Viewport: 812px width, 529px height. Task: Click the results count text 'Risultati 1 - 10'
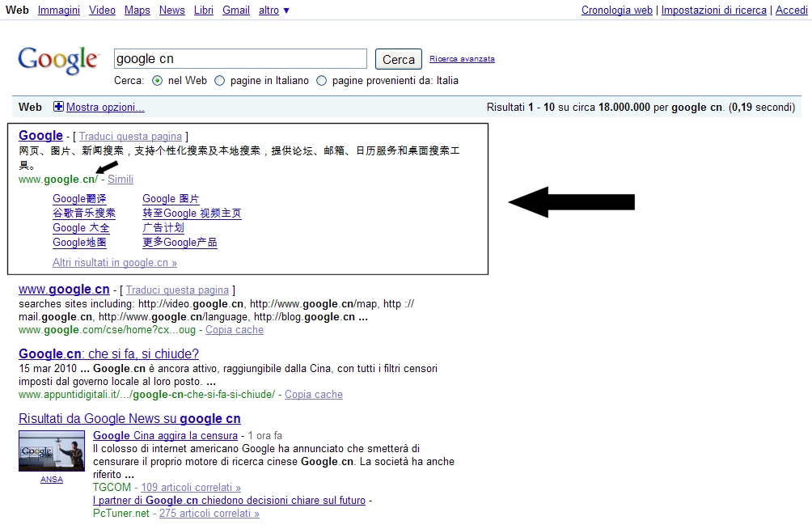(x=521, y=108)
